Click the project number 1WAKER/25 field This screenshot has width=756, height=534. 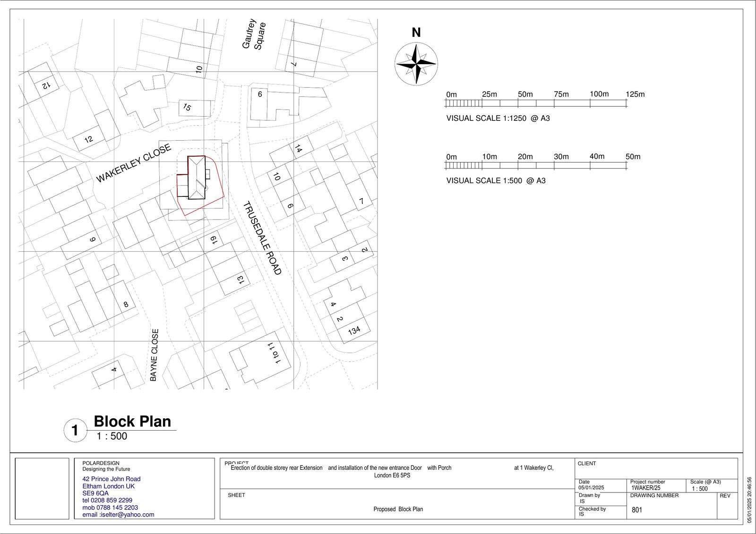coord(645,488)
